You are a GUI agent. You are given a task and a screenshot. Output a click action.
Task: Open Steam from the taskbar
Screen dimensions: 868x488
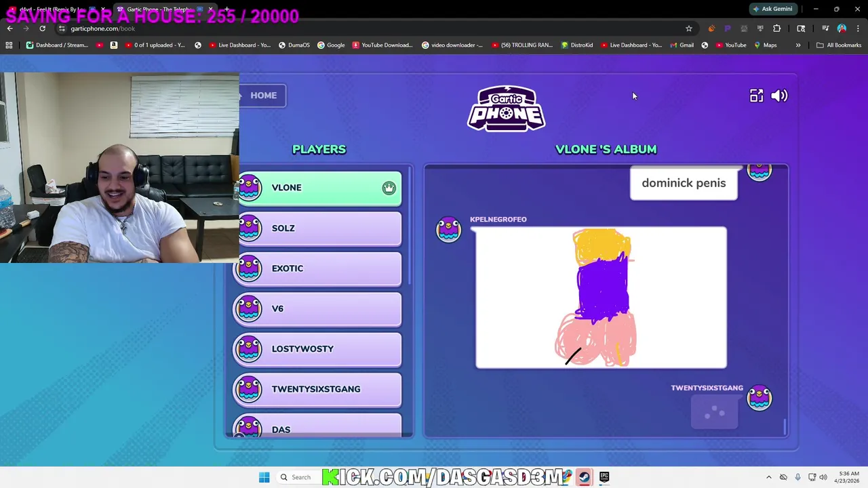click(x=584, y=477)
